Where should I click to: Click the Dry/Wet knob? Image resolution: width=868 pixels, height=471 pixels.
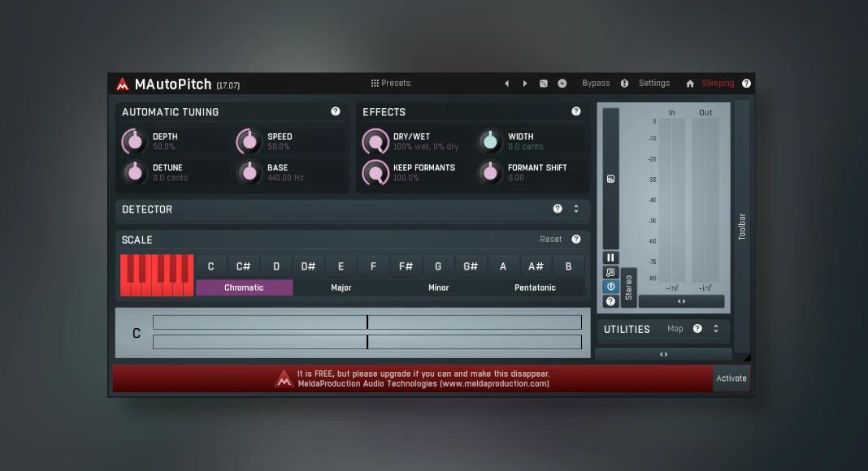pos(375,141)
